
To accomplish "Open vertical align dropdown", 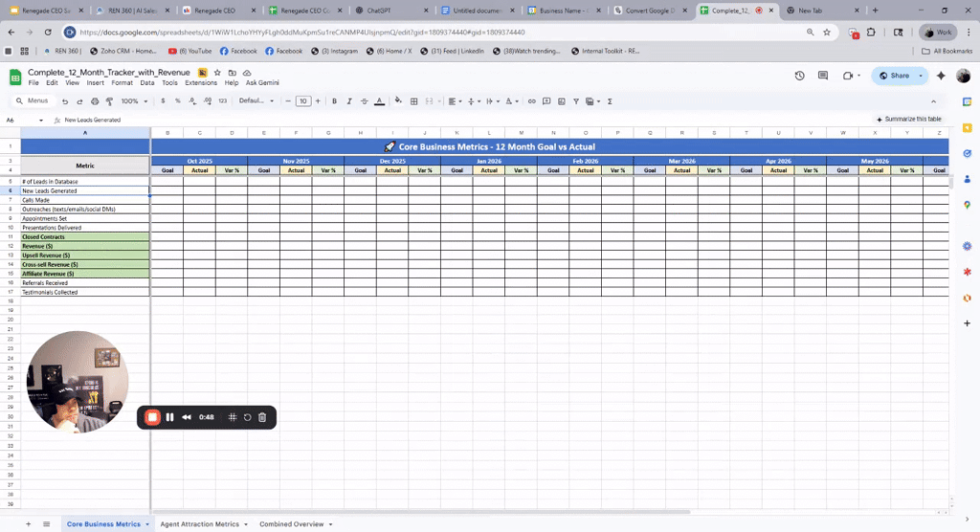I will pos(473,101).
